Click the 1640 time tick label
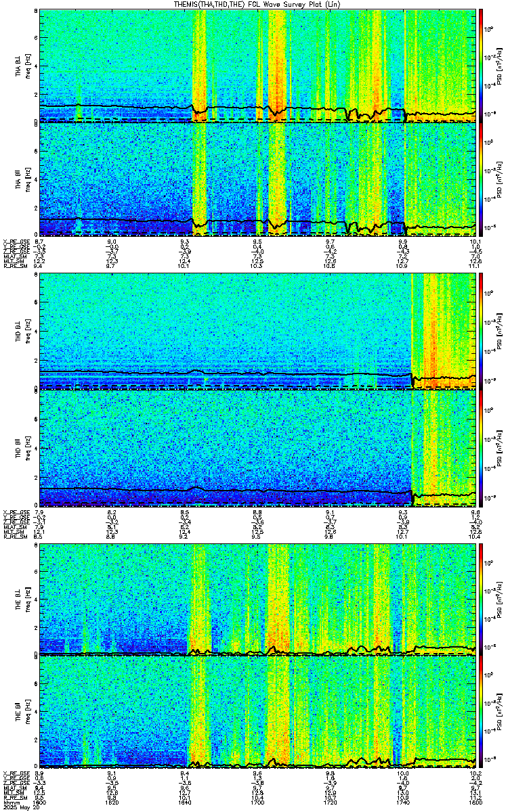The width and height of the screenshot is (508, 812). point(185,802)
